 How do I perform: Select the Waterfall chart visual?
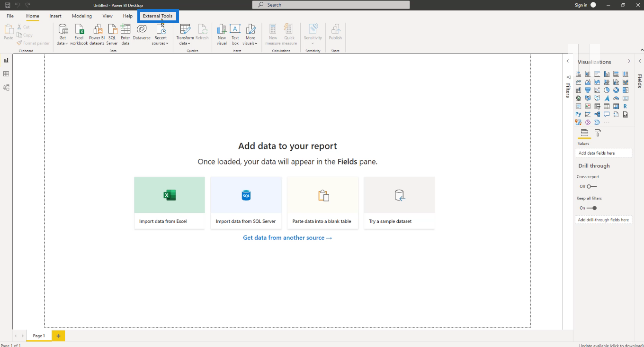578,90
